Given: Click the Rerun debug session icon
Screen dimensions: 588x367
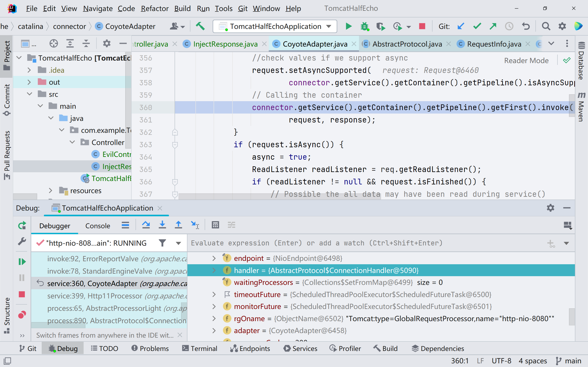Looking at the screenshot, I should click(22, 225).
